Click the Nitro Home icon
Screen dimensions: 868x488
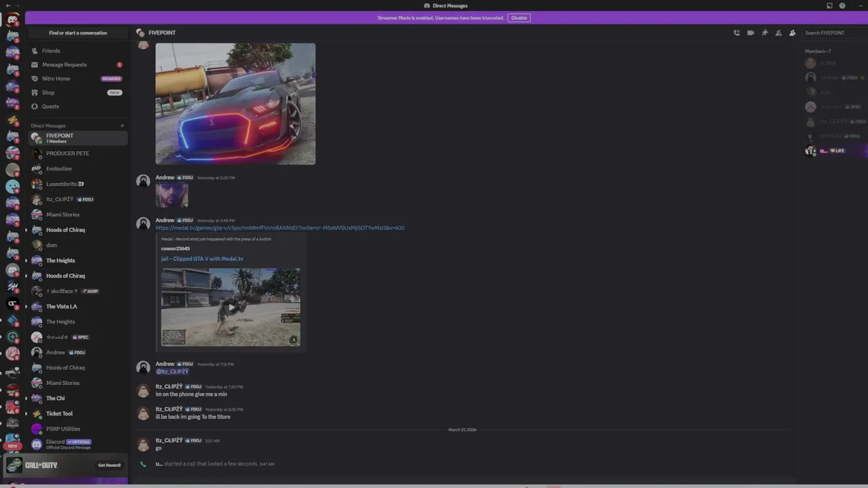click(35, 79)
